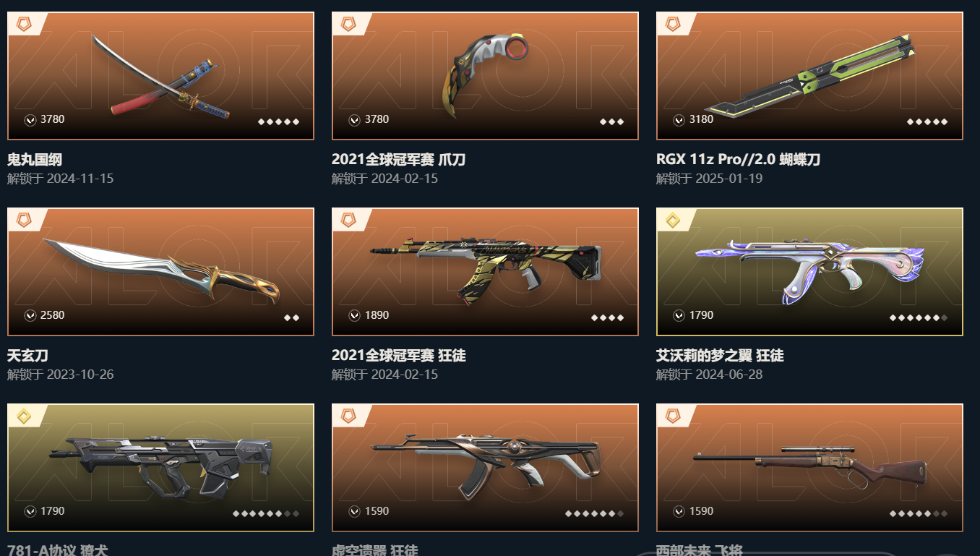This screenshot has height=556, width=980.
Task: Click the tier badge on 2021全球冠军赛 爪刀 card
Action: [348, 24]
